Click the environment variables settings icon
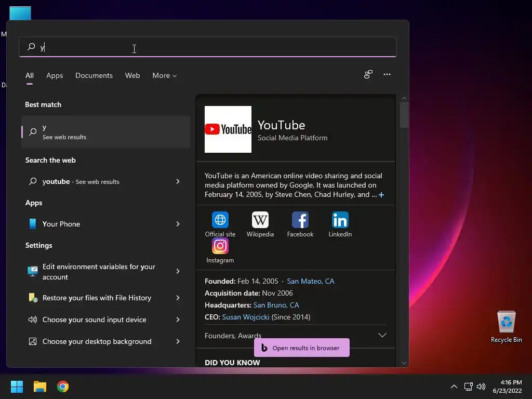 33,271
